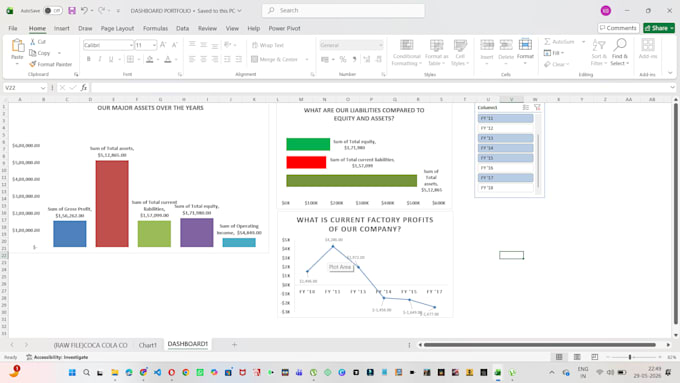The width and height of the screenshot is (680, 383).
Task: Toggle FY '16 slicer item
Action: [506, 168]
